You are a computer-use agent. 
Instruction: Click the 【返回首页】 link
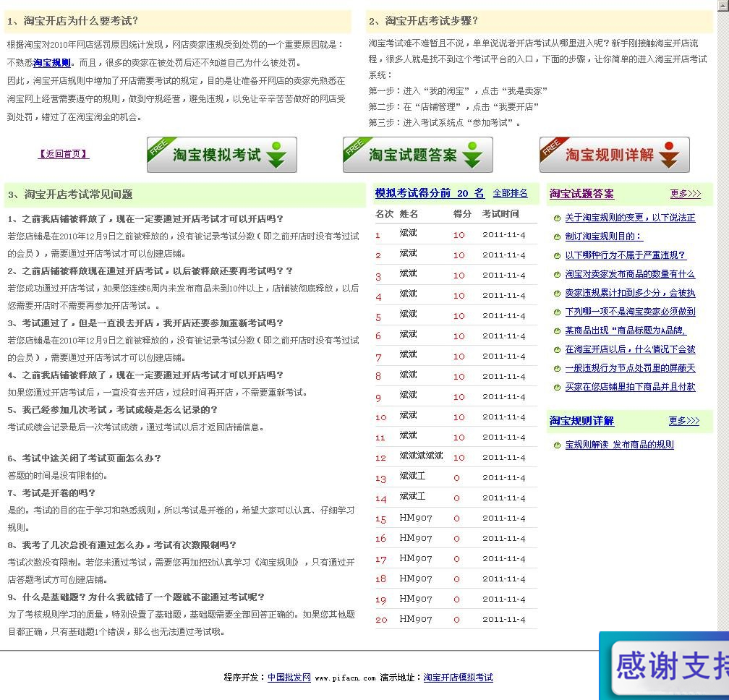(63, 154)
